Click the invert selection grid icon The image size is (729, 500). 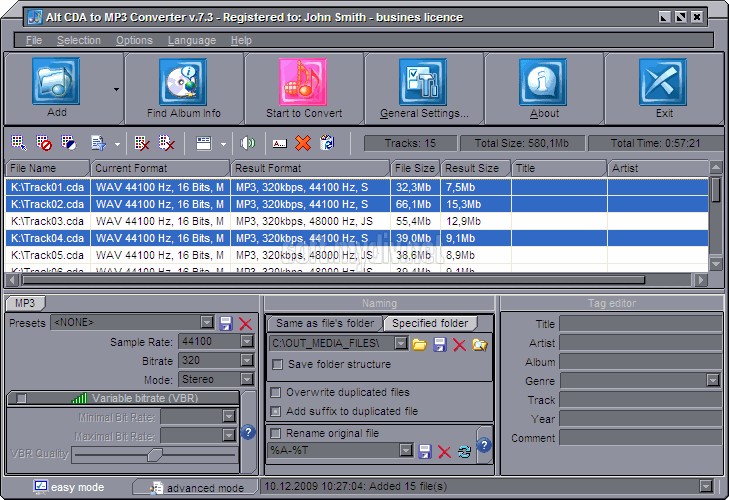[68, 143]
